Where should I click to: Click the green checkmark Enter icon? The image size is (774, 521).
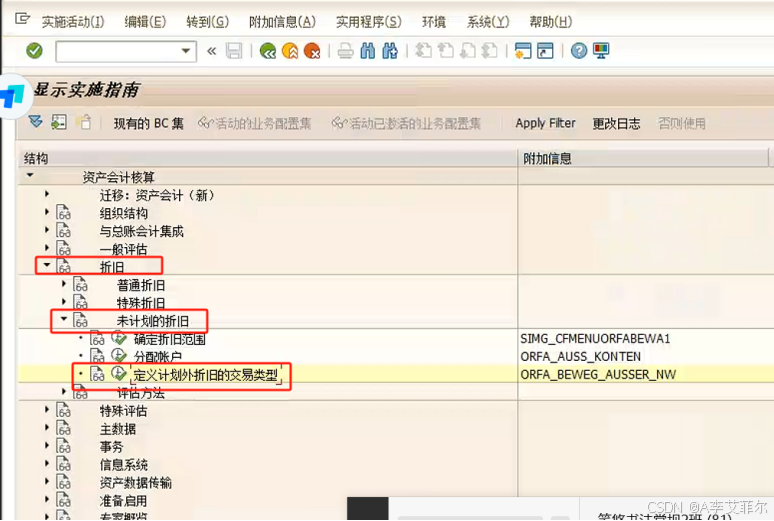(x=34, y=50)
